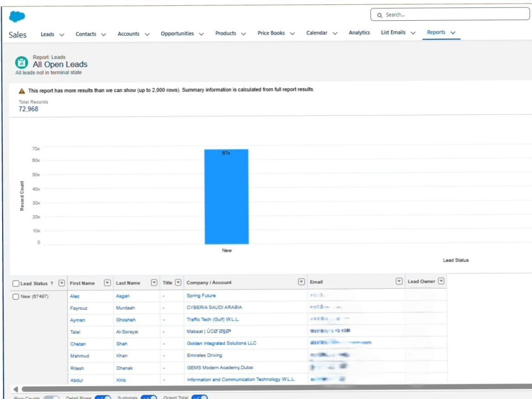Open Last Name column dropdown menu
The image size is (532, 399).
(154, 282)
